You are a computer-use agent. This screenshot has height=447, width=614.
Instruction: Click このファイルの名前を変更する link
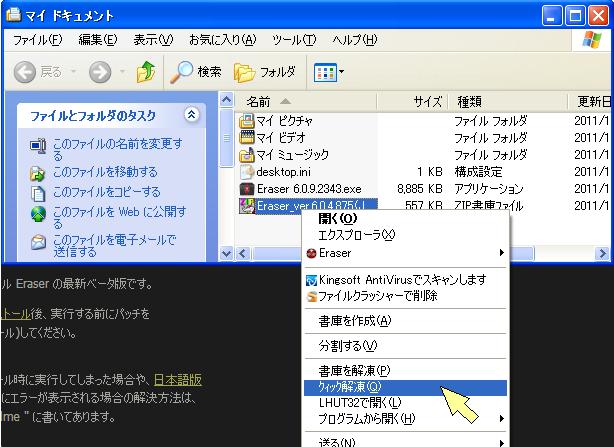click(x=118, y=149)
